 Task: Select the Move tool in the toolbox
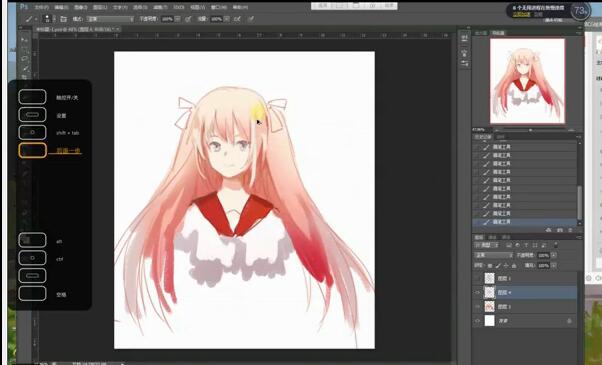(25, 40)
